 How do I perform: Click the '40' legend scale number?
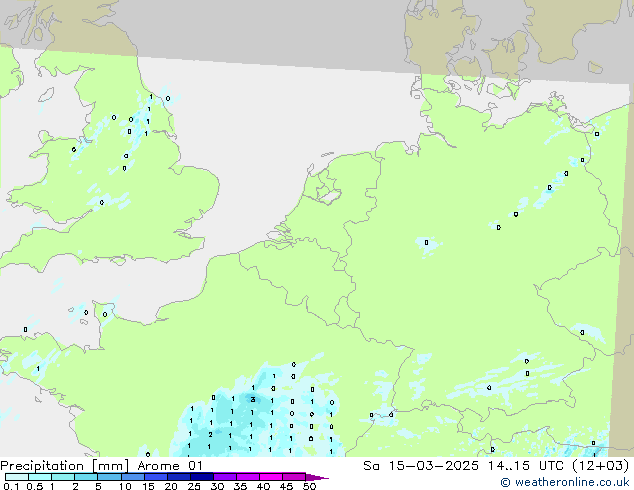(x=263, y=486)
